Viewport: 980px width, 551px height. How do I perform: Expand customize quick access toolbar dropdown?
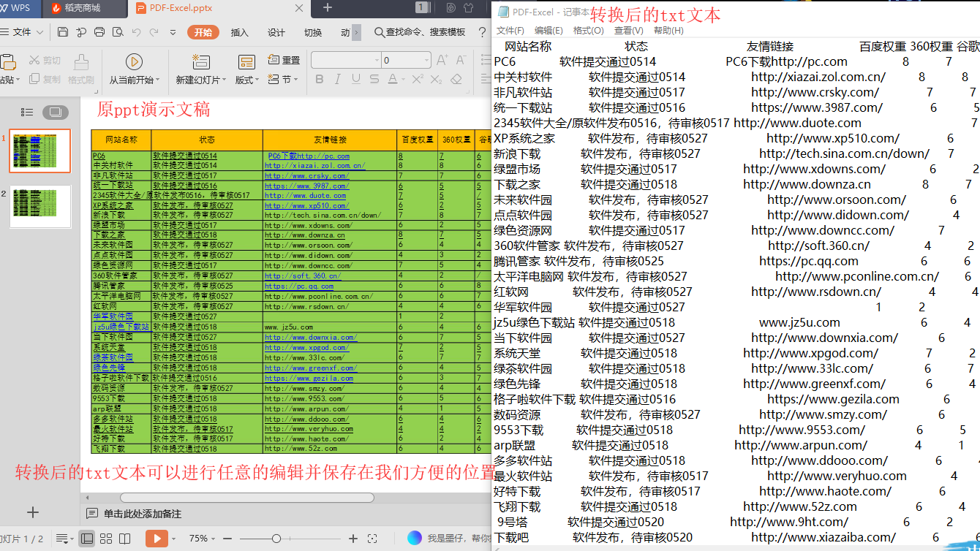tap(173, 32)
